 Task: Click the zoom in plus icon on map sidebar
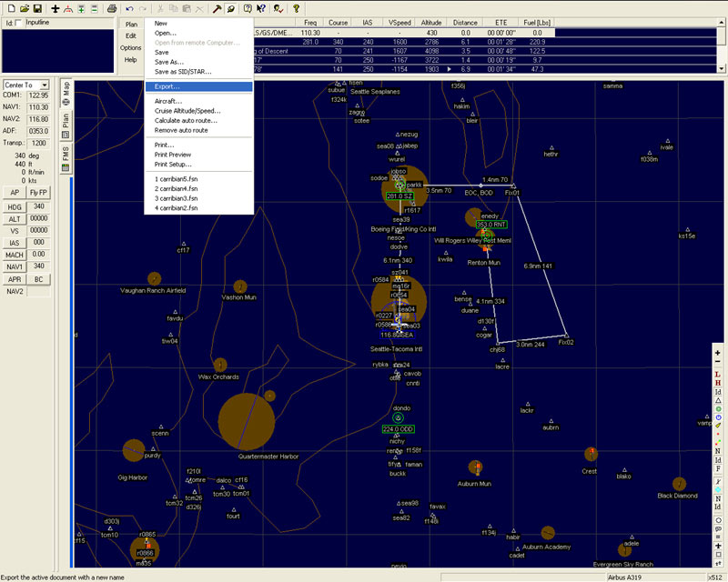(718, 353)
